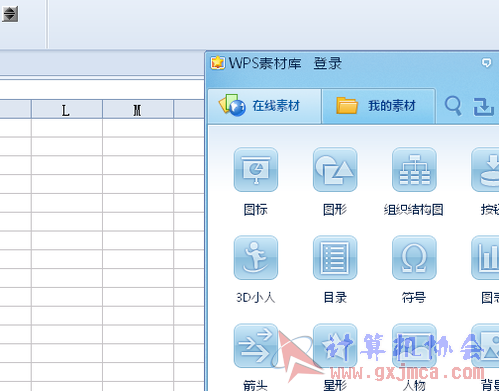500x391 pixels.
Task: Open the 星形 stars category
Action: click(335, 346)
